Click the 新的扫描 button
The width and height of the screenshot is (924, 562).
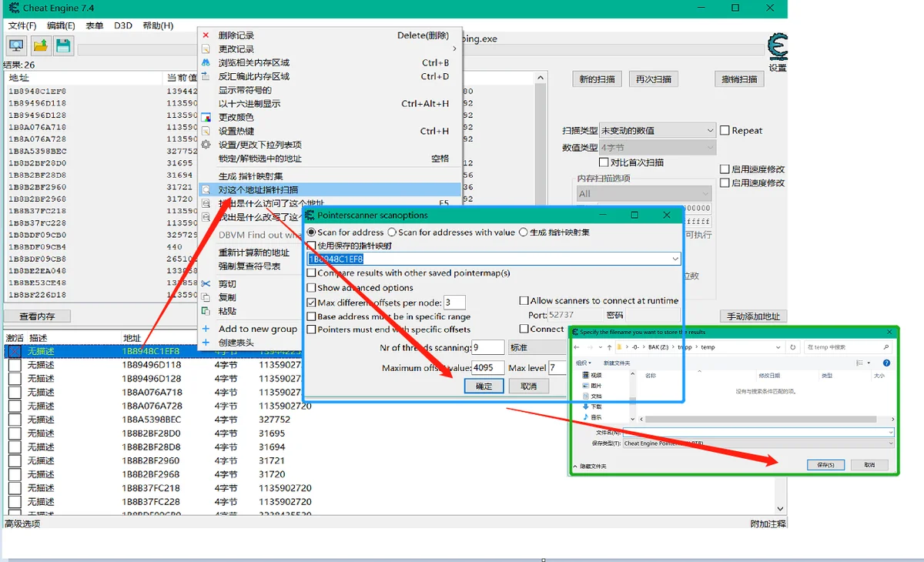[598, 79]
